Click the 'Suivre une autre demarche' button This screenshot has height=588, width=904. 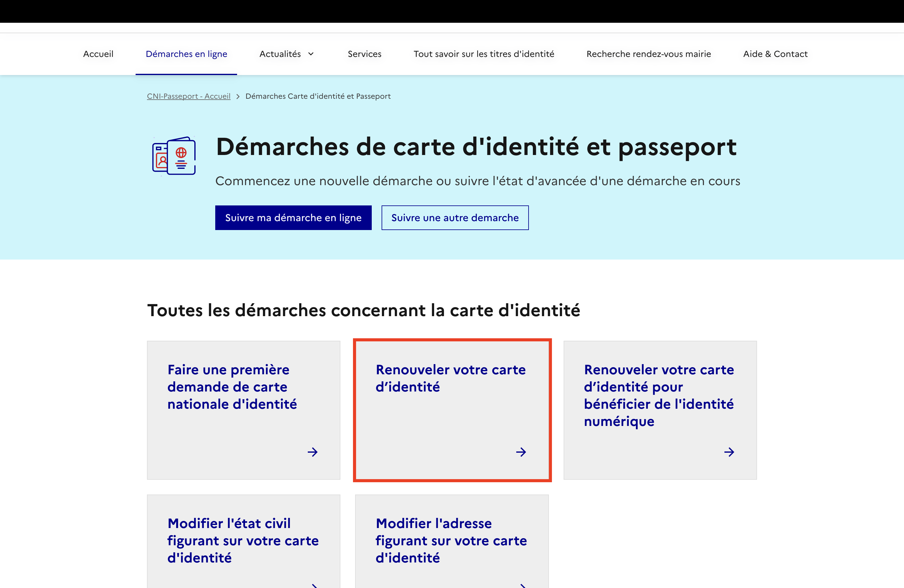455,218
